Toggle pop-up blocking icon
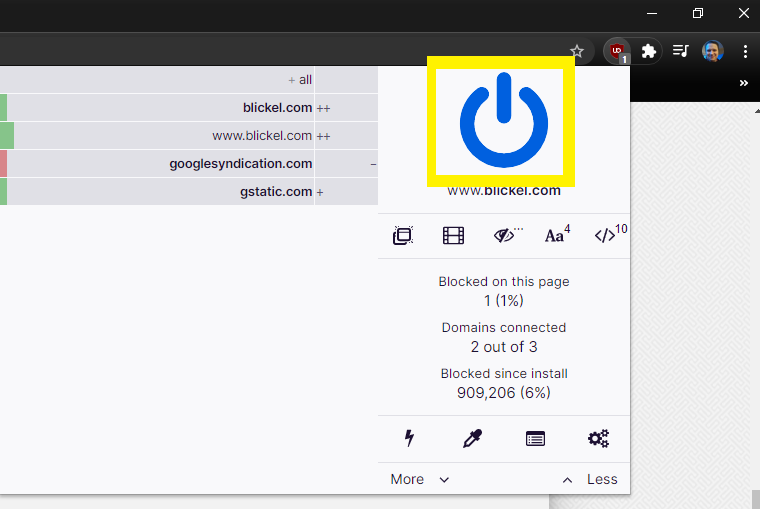The image size is (760, 509). [x=403, y=236]
